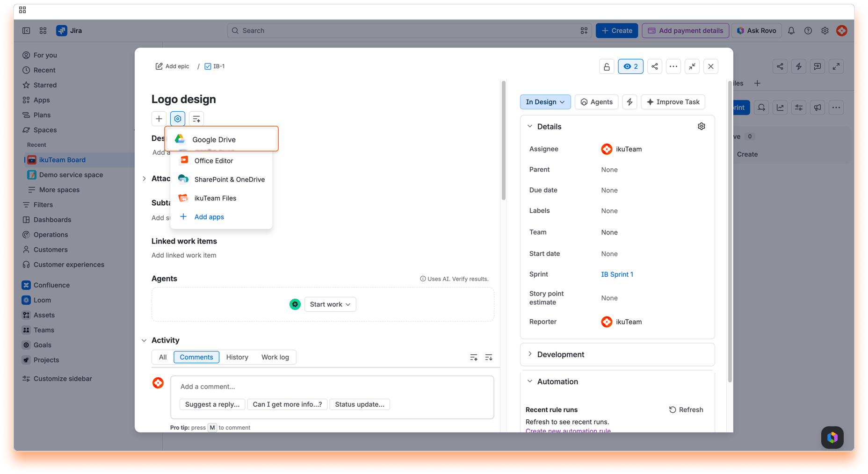Open the IB Sprint 1 link
This screenshot has height=474, width=868.
[x=617, y=274]
